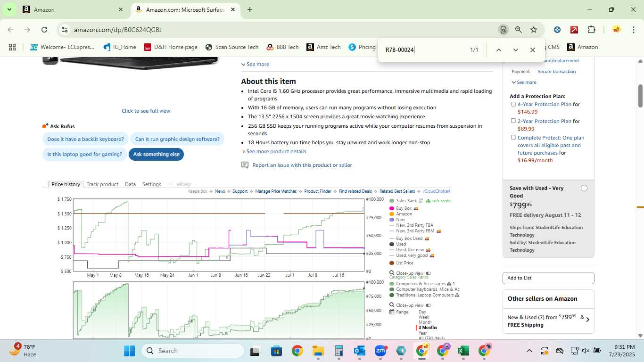The height and width of the screenshot is (362, 644).
Task: Open New & Used (7) other sellers arrow
Action: pos(587,320)
